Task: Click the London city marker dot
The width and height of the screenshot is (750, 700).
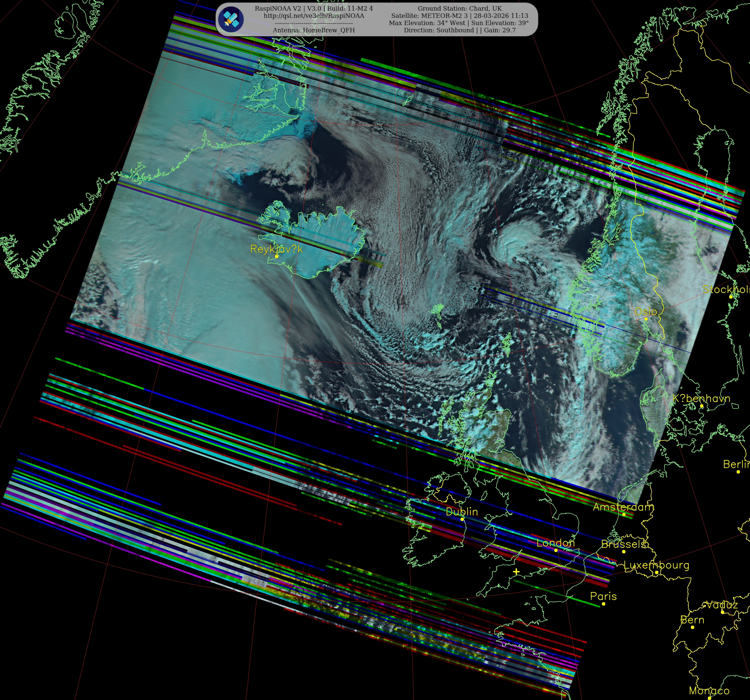Action: tap(556, 550)
